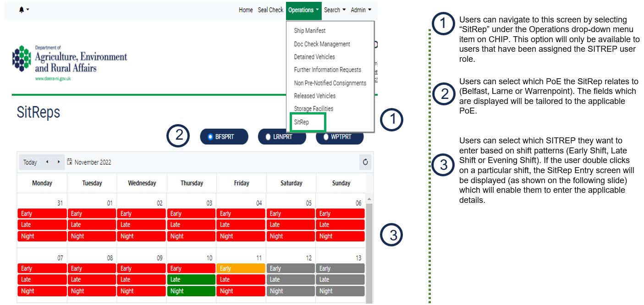644x305 pixels.
Task: Go to previous month with left arrow
Action: [x=47, y=162]
